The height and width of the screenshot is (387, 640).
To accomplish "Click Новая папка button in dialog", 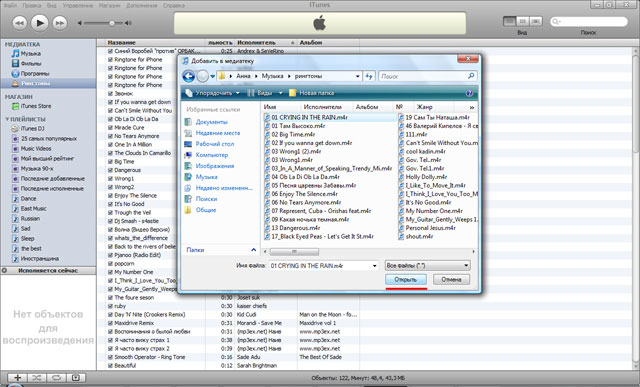I will (312, 93).
